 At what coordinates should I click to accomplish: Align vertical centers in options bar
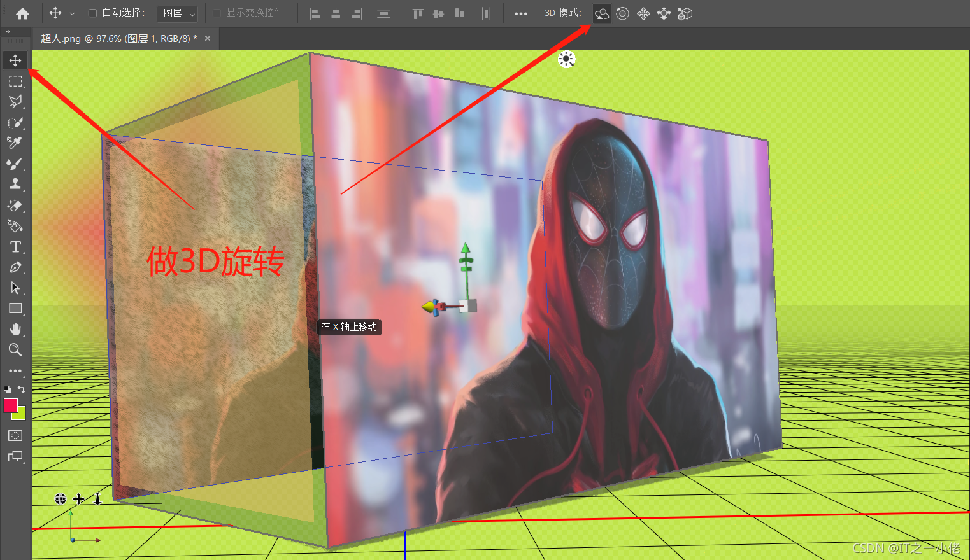click(438, 13)
